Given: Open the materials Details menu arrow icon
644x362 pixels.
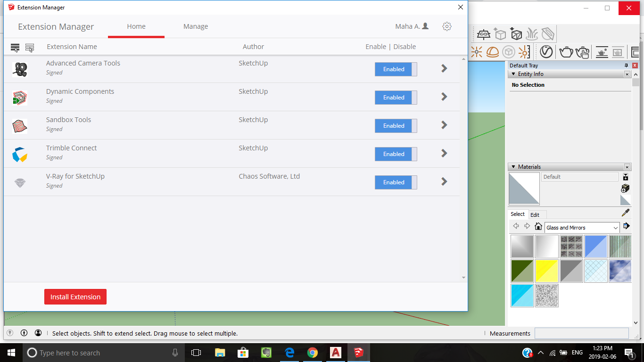Looking at the screenshot, I should tap(626, 226).
